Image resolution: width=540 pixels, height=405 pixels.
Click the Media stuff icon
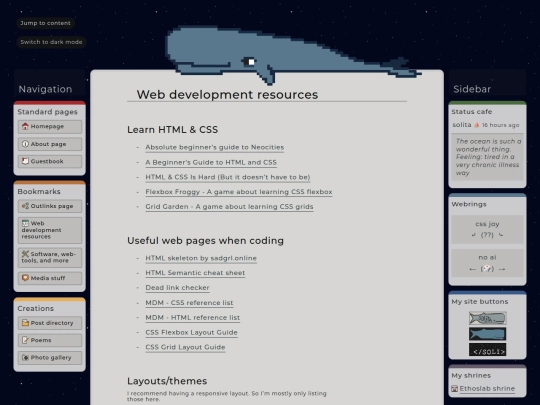click(x=25, y=278)
